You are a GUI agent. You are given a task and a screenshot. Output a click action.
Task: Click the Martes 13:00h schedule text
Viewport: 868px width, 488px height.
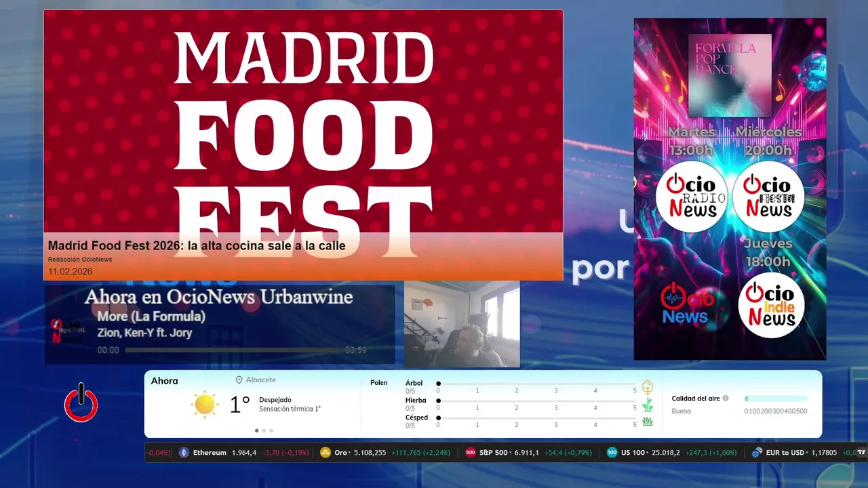[x=691, y=141]
